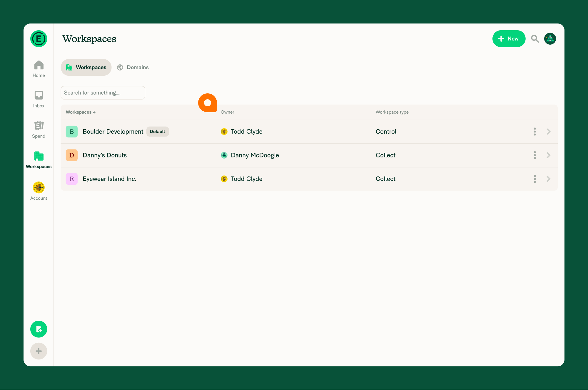588x390 pixels.
Task: Click Todd Clyde owner of Boulder Development
Action: pyautogui.click(x=246, y=132)
